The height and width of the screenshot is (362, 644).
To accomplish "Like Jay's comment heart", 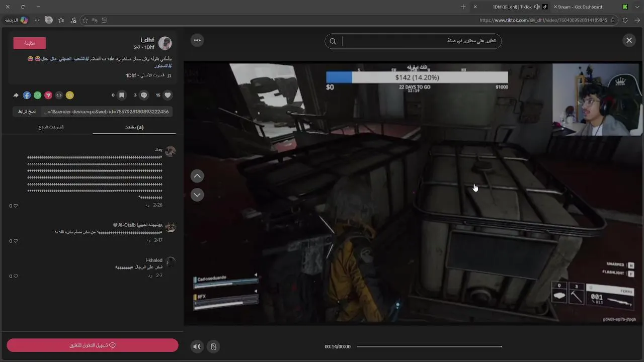I will [x=16, y=206].
